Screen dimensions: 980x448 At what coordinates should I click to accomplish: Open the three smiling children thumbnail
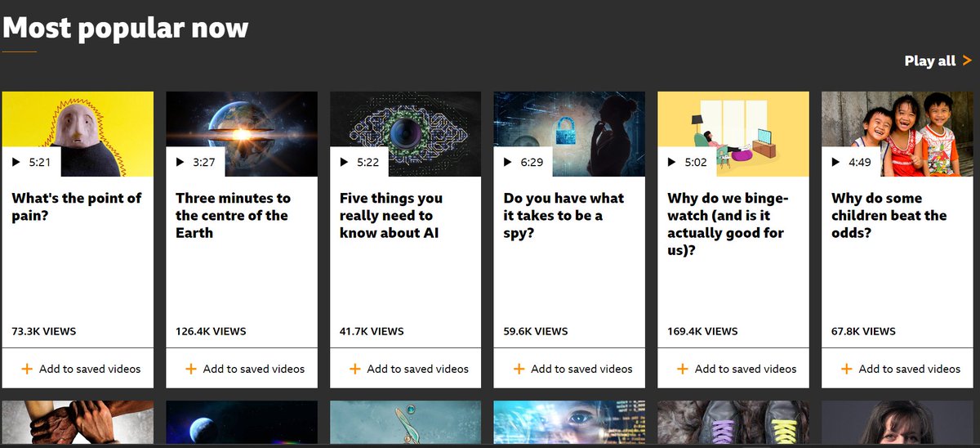tap(898, 134)
